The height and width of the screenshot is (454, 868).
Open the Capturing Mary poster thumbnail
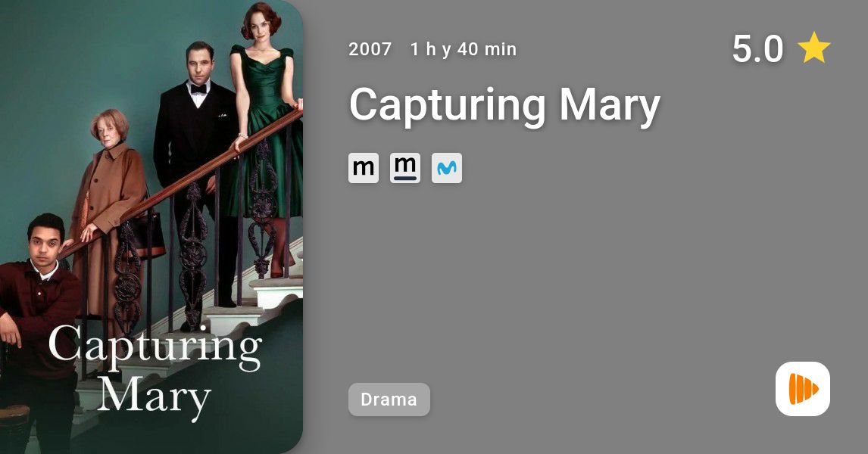click(151, 227)
